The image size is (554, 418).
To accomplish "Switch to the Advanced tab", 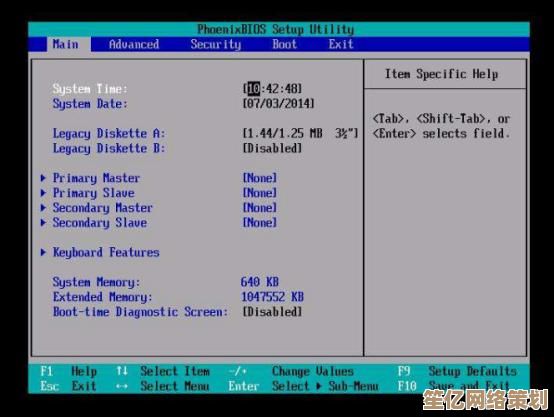I will click(134, 44).
